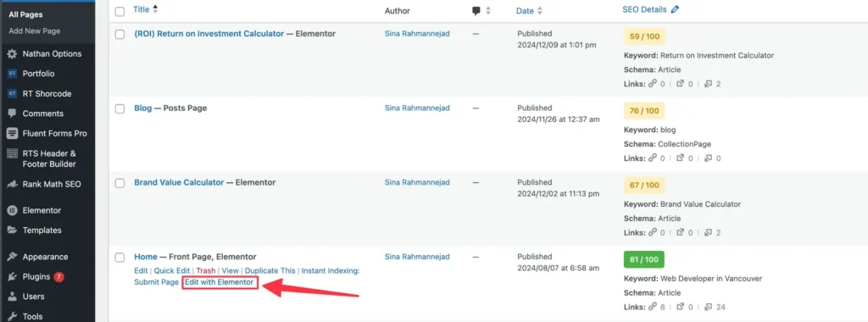
Task: Click the Date column header link
Action: (525, 10)
